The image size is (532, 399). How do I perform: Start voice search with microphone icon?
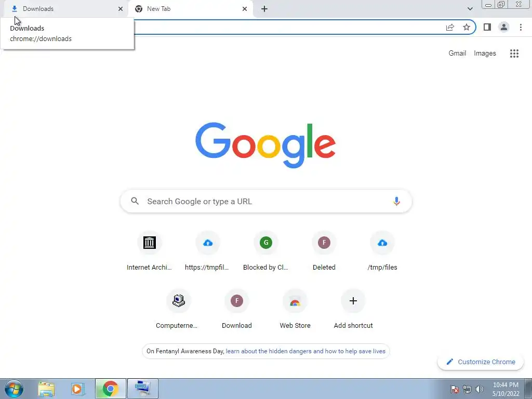396,201
